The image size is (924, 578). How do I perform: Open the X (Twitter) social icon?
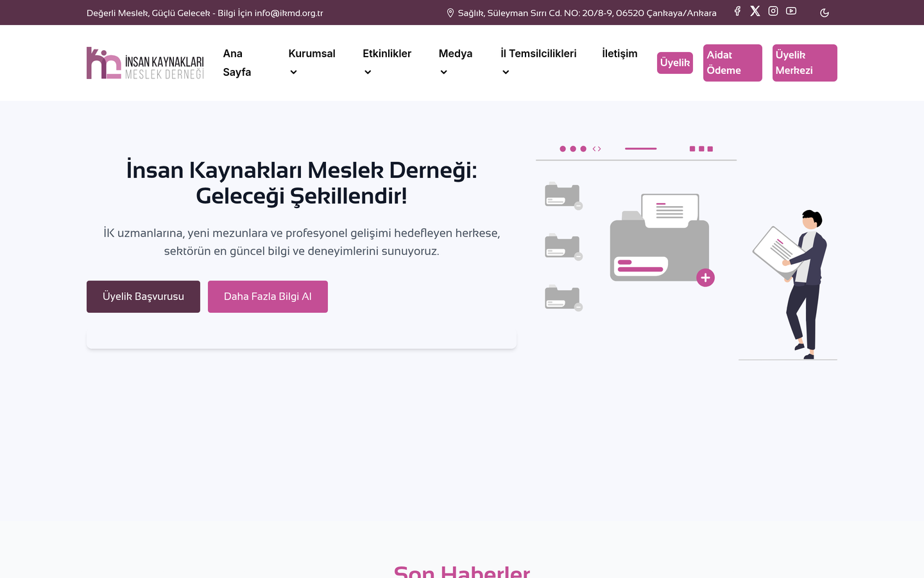(755, 11)
